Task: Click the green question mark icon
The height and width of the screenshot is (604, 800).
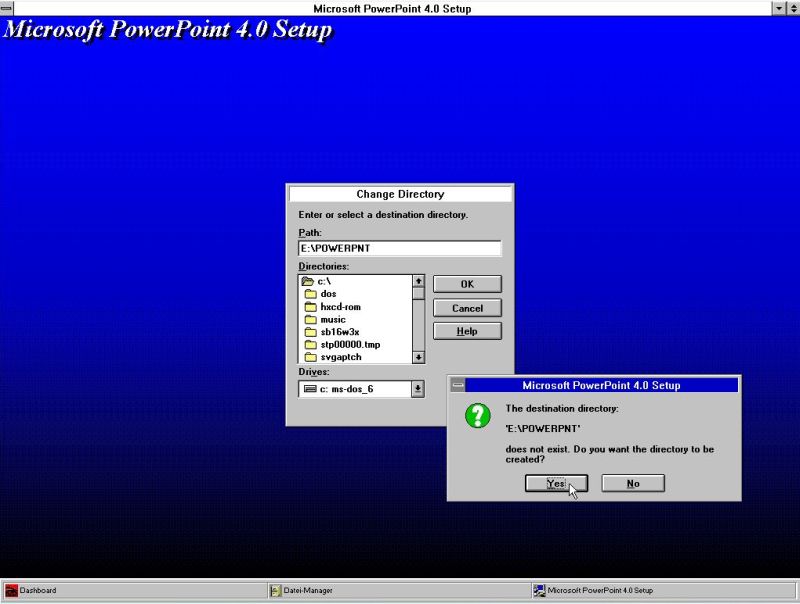Action: 478,415
